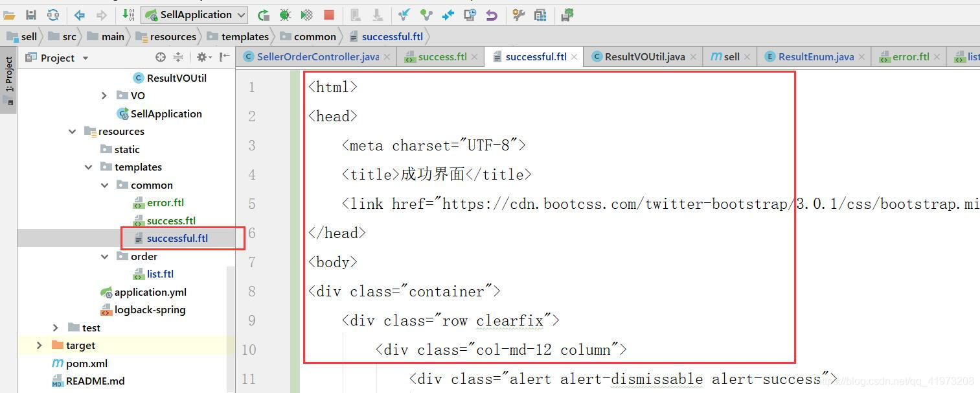Navigate forward with the right arrow
This screenshot has width=980, height=393.
click(102, 15)
